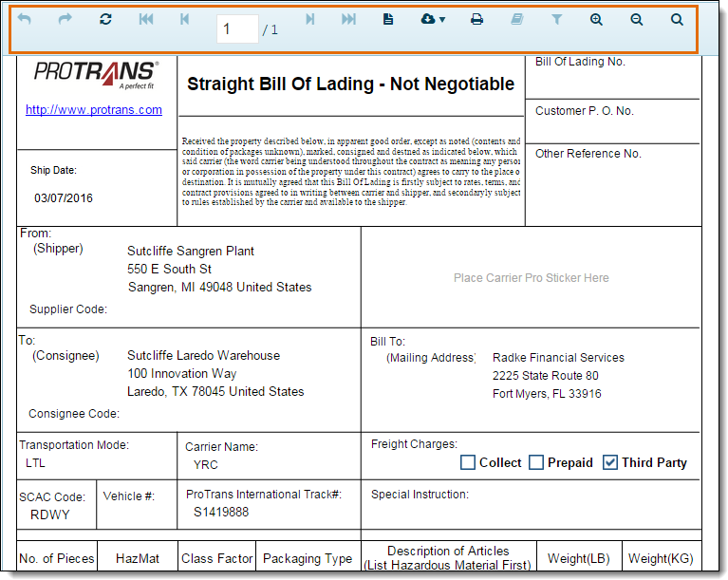Image resolution: width=728 pixels, height=580 pixels.
Task: Open the export download dropdown
Action: [433, 19]
